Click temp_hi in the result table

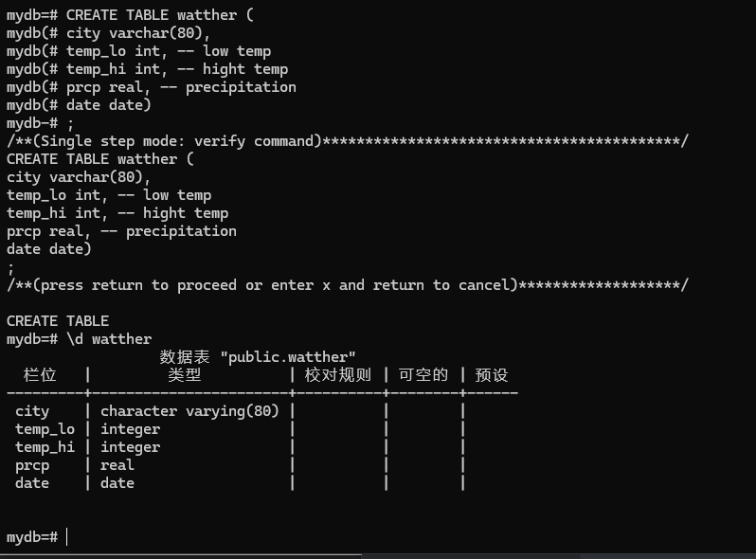tap(45, 447)
